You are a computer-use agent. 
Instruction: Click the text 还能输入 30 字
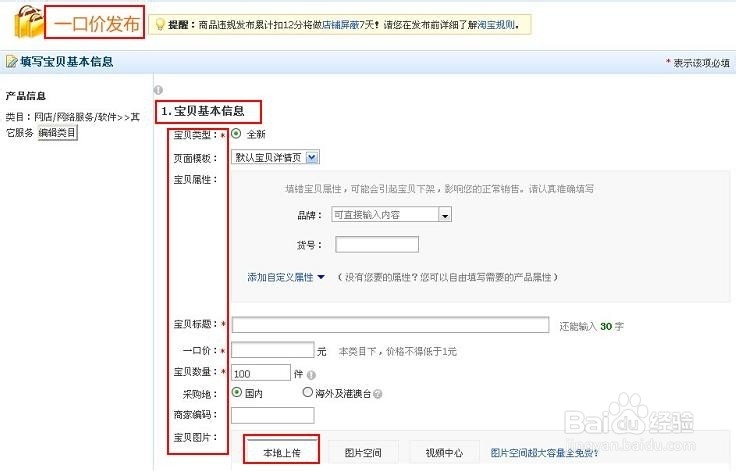[x=591, y=326]
